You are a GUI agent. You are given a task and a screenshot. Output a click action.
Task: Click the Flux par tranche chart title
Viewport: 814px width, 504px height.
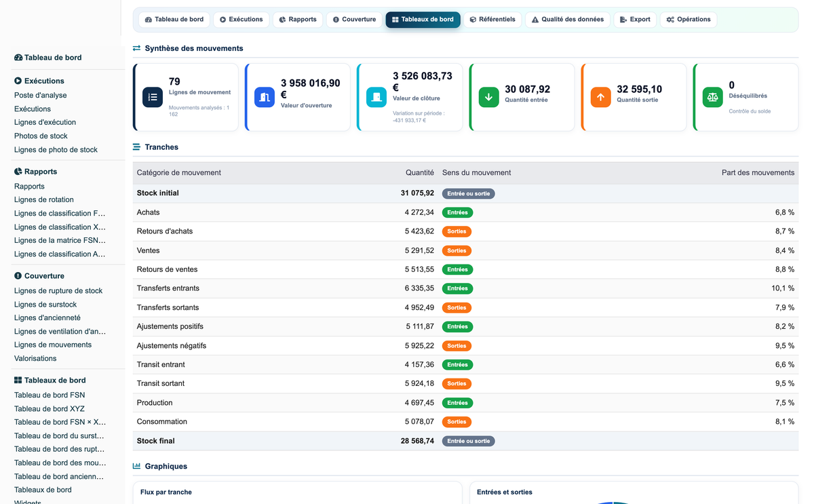(x=166, y=492)
